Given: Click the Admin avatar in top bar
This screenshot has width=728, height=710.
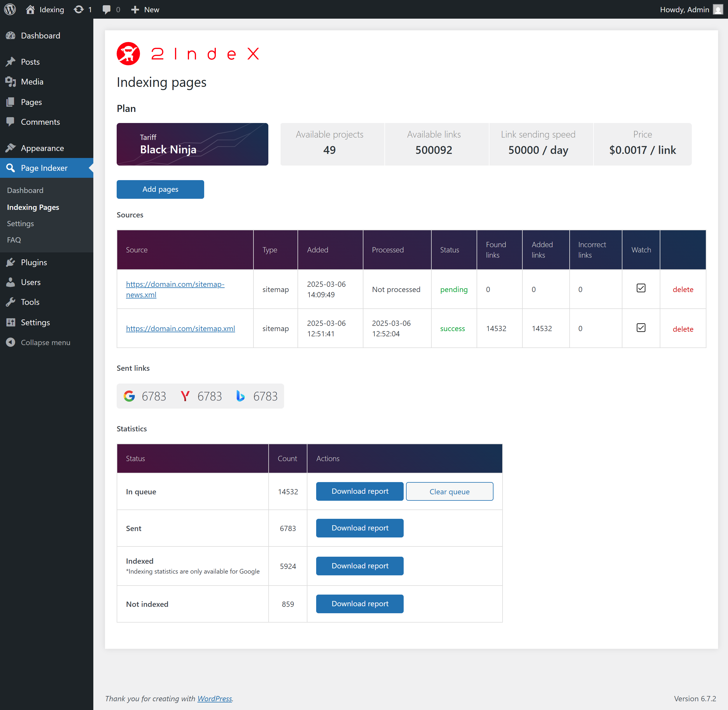Looking at the screenshot, I should (x=717, y=9).
